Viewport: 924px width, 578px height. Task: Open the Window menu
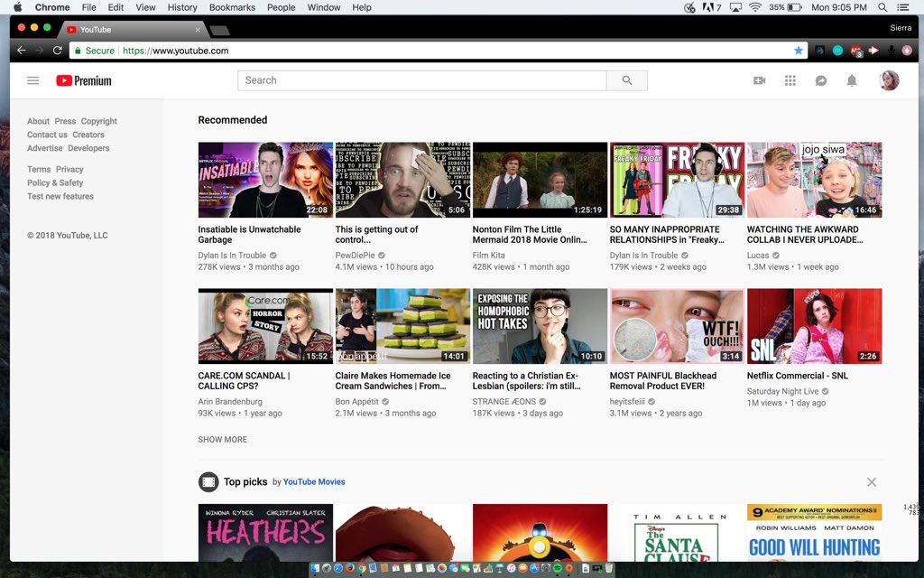(x=324, y=7)
